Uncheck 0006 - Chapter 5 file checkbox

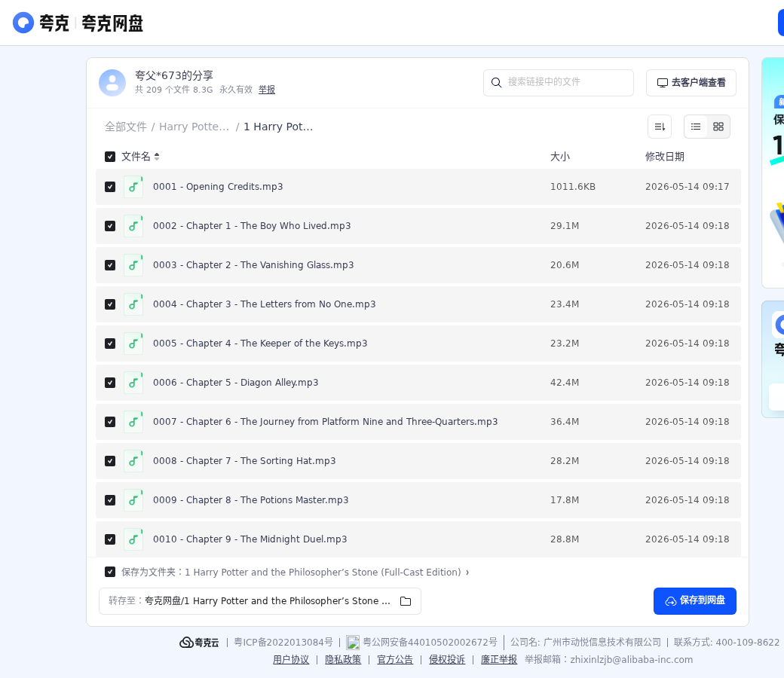pos(110,383)
